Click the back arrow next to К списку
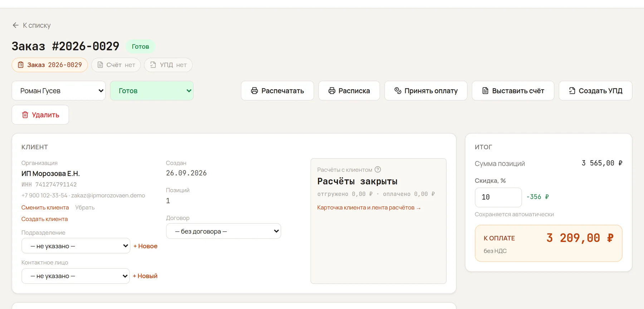The image size is (644, 309). (15, 25)
